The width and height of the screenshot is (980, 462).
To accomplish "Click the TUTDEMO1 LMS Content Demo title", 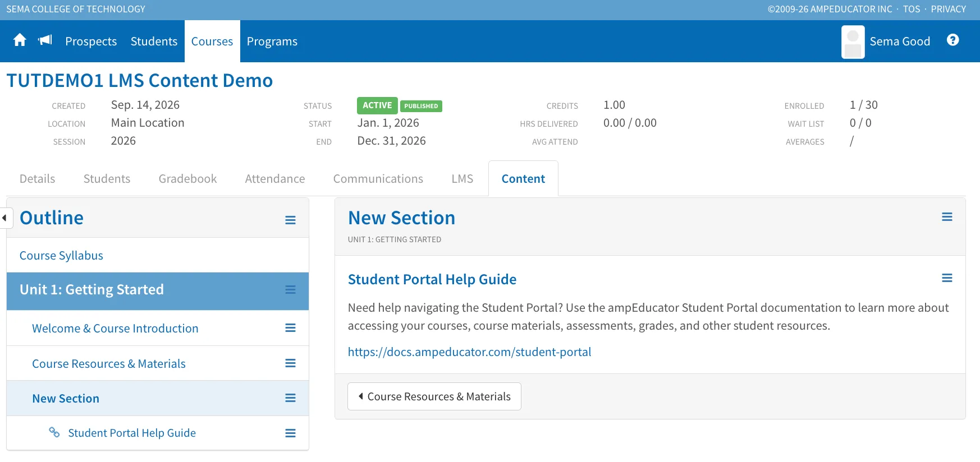I will (x=140, y=81).
